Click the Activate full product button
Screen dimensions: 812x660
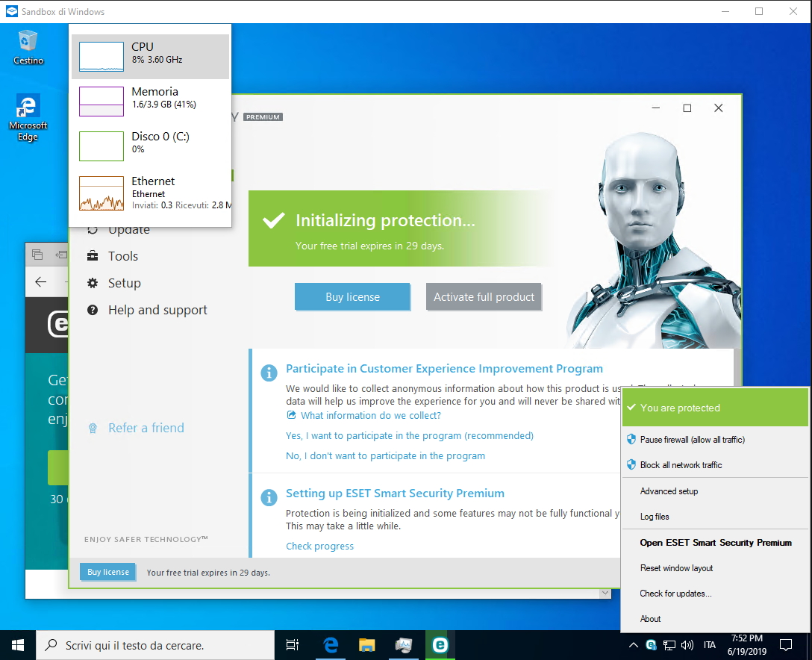pos(484,297)
